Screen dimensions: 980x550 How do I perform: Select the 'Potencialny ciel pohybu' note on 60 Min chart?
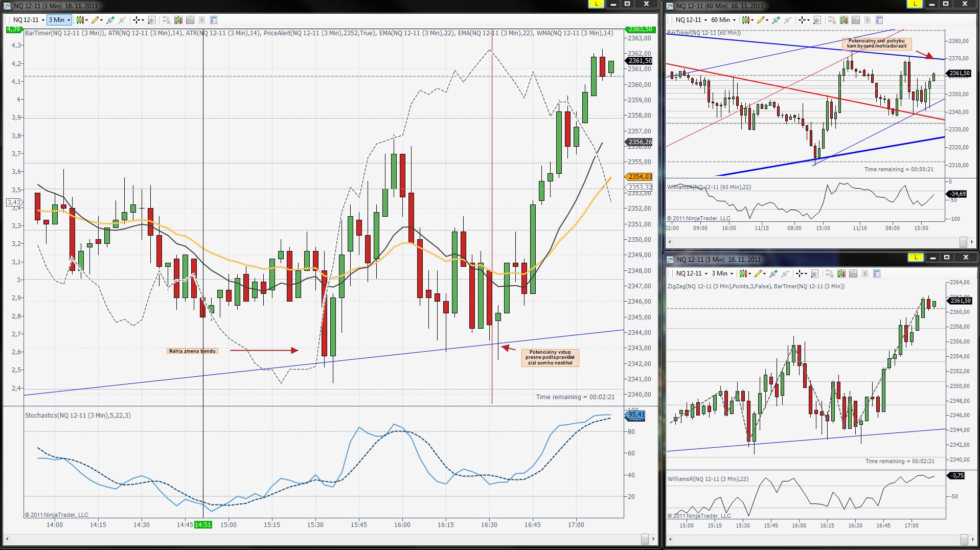point(876,43)
